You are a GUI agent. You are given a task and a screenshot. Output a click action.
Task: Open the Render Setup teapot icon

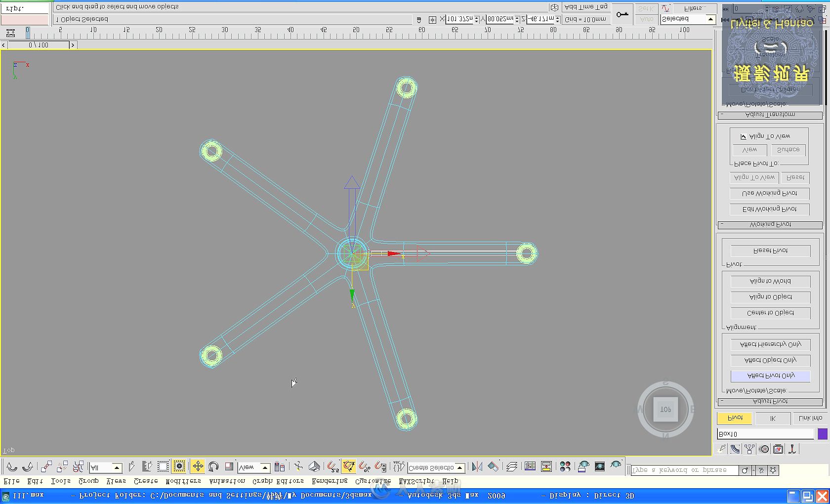[x=583, y=467]
